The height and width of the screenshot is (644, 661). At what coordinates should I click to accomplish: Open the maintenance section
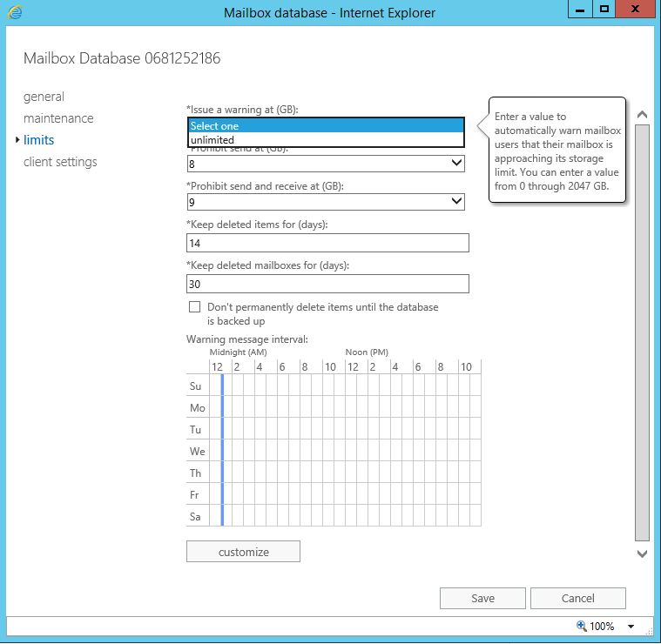click(x=58, y=118)
